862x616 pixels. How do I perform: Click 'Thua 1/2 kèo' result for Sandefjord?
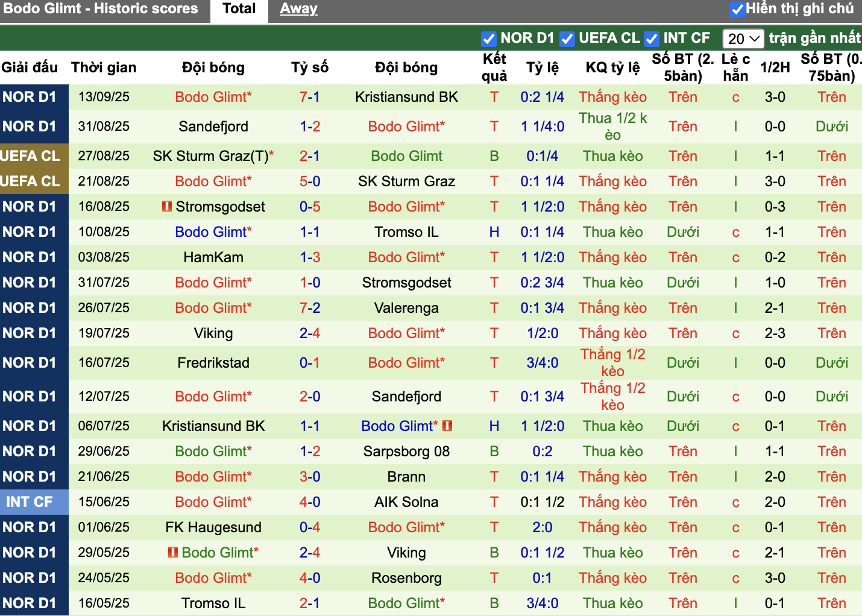[613, 127]
